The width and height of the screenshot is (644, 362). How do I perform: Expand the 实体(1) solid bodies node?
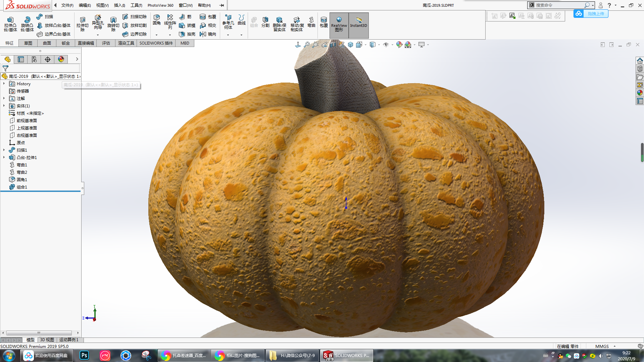4,106
